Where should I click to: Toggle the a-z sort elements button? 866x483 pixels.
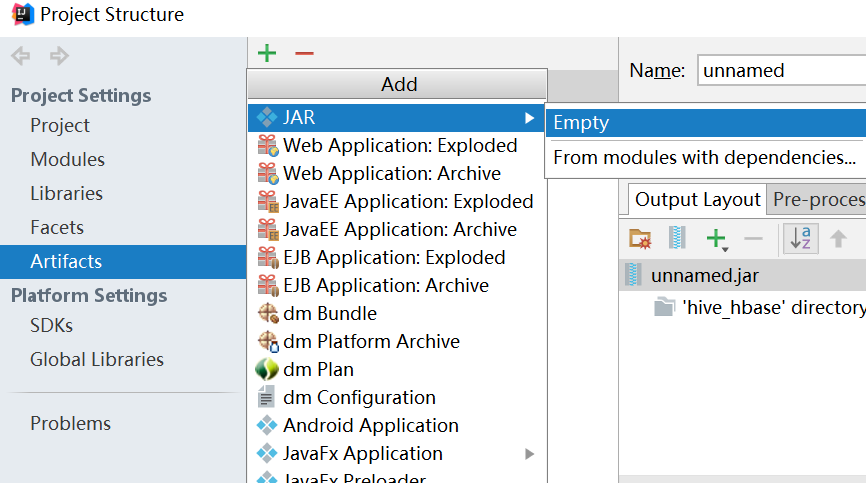(x=800, y=238)
